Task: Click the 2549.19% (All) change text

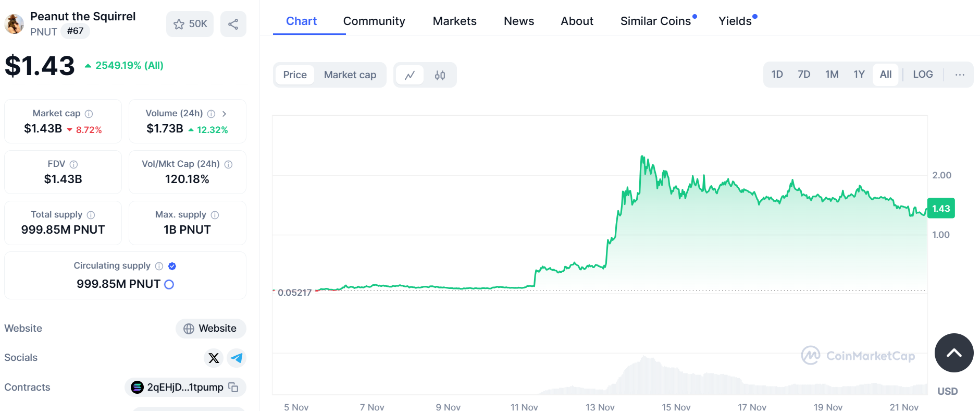Action: (129, 65)
